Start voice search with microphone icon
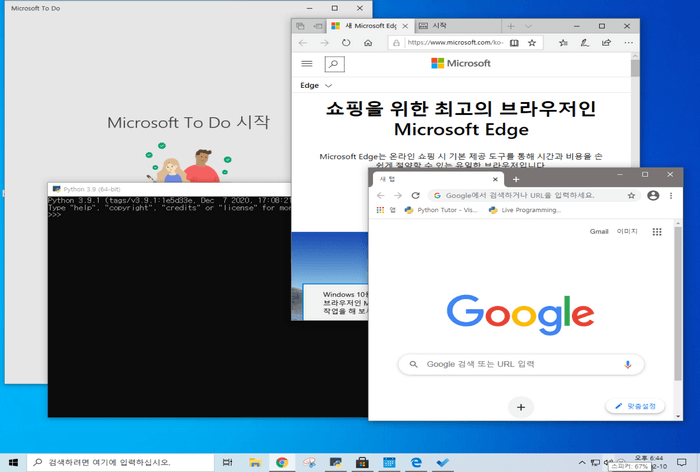 tap(628, 364)
